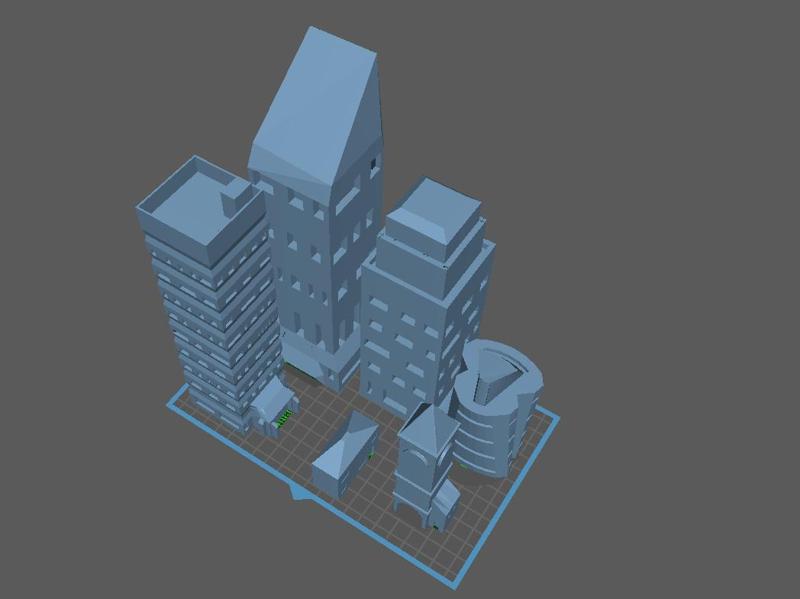
Task: Select the round cylindrical building model
Action: coord(497,408)
